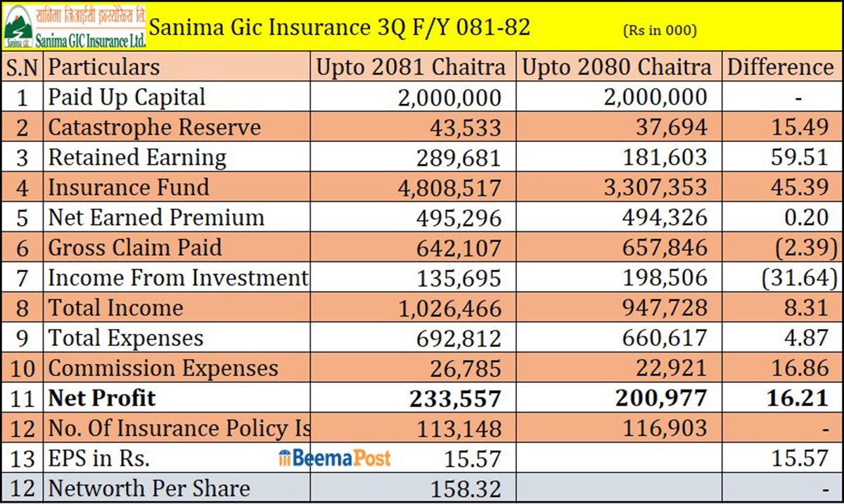This screenshot has height=504, width=844.
Task: Click the Total Income value 1,026,466
Action: coord(450,309)
